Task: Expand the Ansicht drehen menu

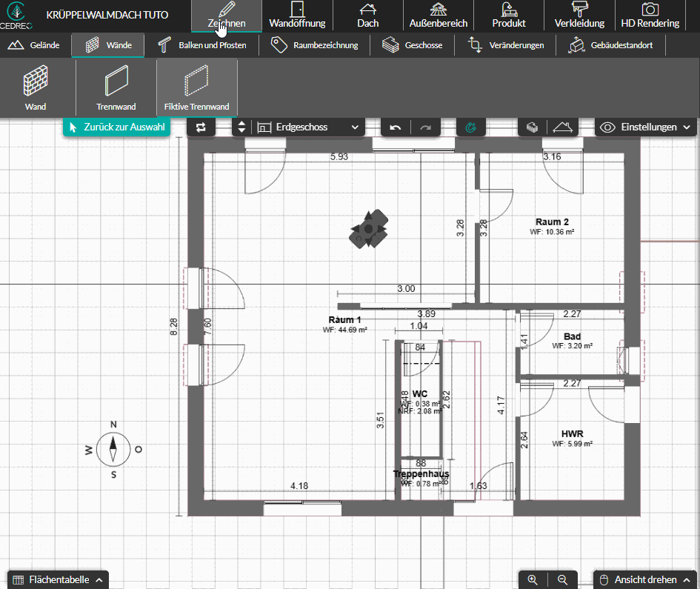Action: (x=644, y=579)
